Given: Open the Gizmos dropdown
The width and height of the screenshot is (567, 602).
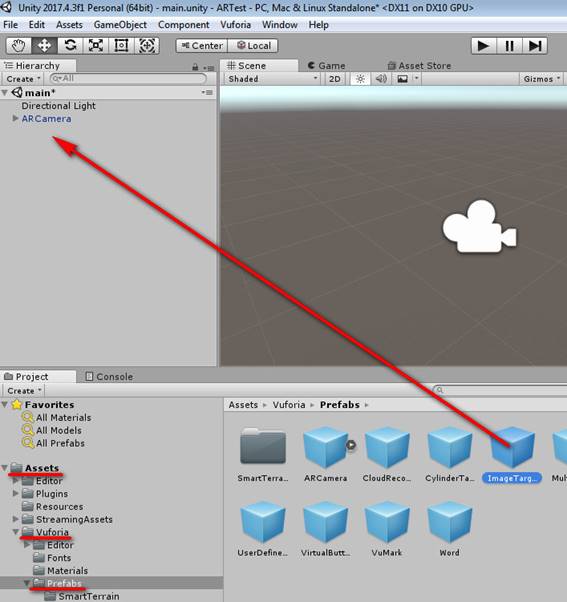Looking at the screenshot, I should tap(541, 79).
